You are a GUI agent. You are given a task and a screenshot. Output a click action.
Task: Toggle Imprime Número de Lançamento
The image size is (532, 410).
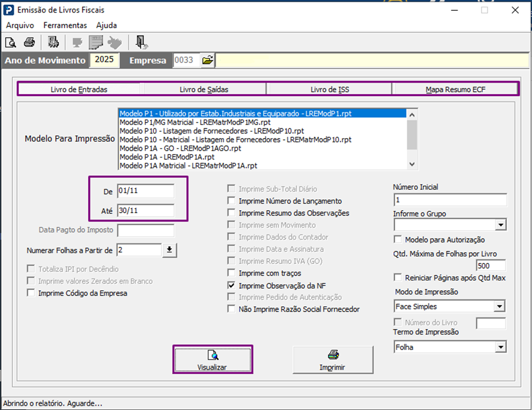[231, 200]
